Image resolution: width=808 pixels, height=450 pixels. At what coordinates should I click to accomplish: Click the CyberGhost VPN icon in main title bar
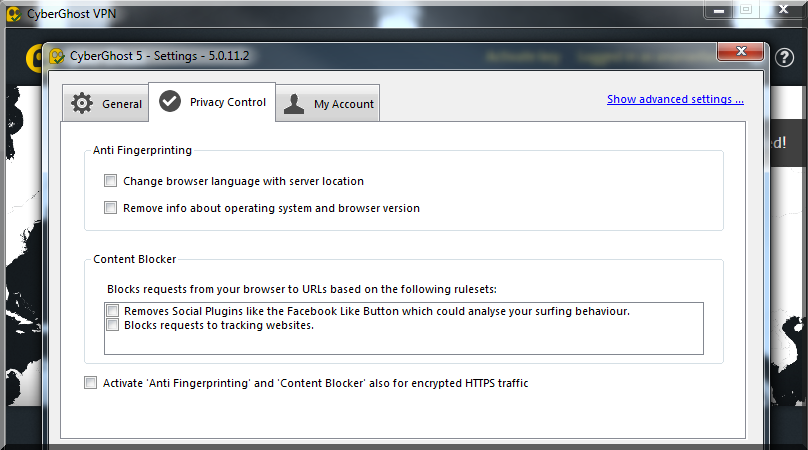pos(14,14)
